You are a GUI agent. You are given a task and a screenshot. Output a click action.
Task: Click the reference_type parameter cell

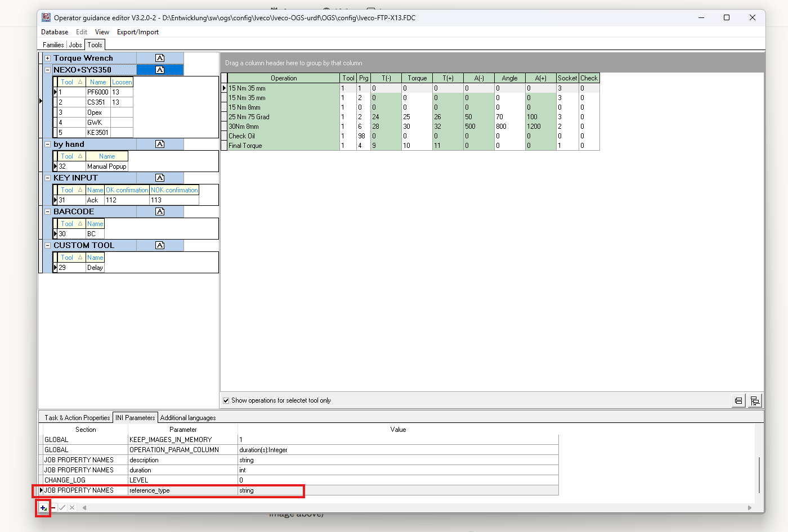tap(183, 490)
